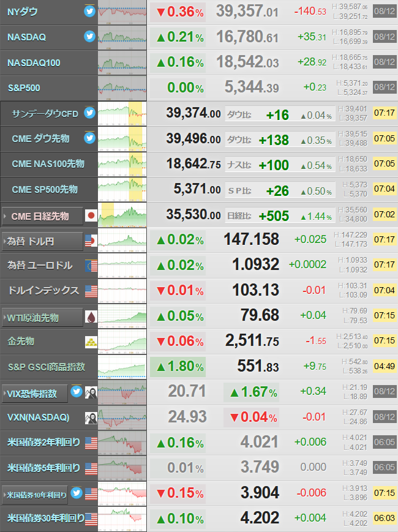Click the US flag for 米国債券5年利回り
This screenshot has width=398, height=532.
pyautogui.click(x=91, y=468)
